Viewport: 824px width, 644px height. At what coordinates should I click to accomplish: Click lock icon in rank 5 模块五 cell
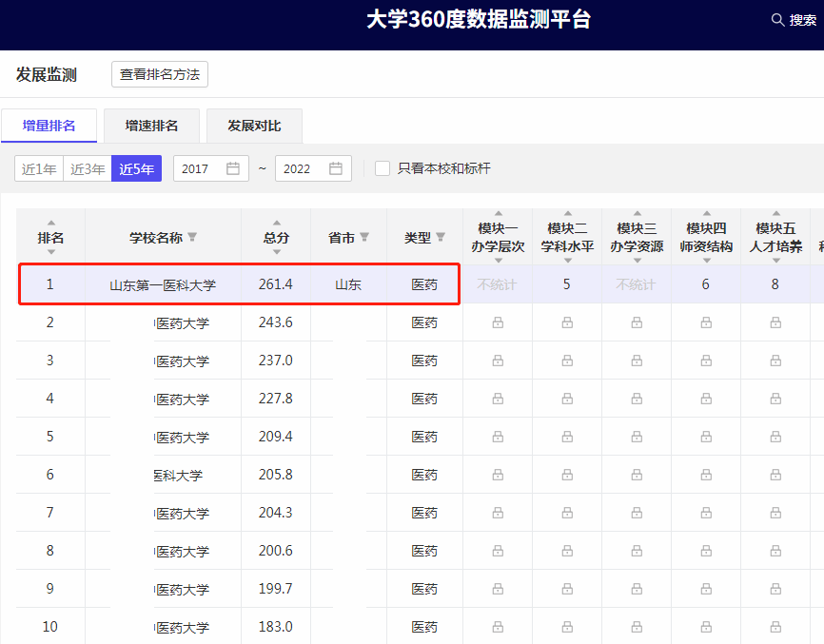pyautogui.click(x=775, y=438)
